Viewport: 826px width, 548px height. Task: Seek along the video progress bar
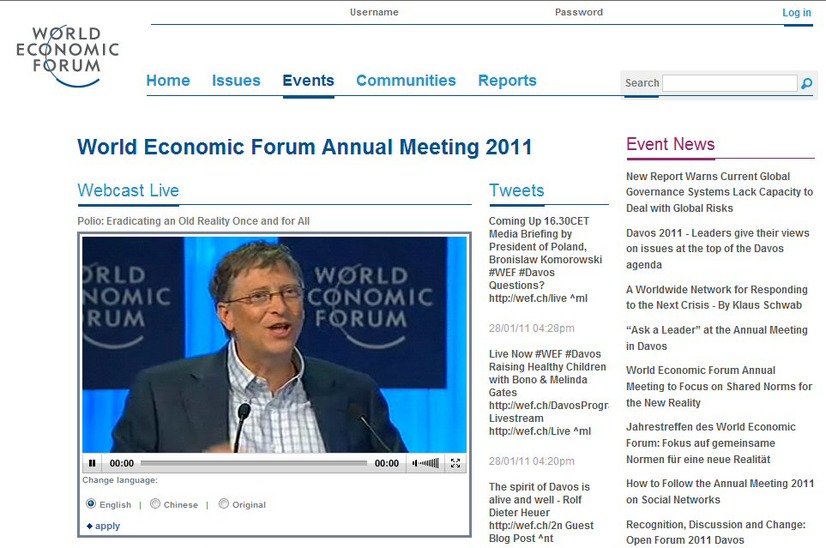(x=253, y=463)
